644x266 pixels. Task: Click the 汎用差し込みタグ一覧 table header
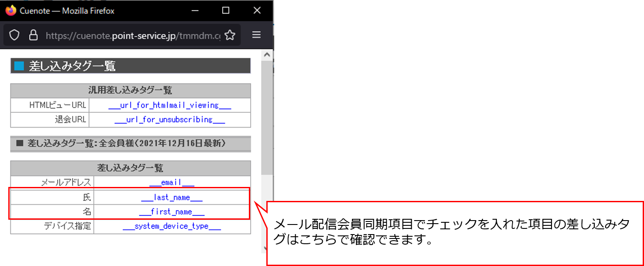click(x=130, y=90)
